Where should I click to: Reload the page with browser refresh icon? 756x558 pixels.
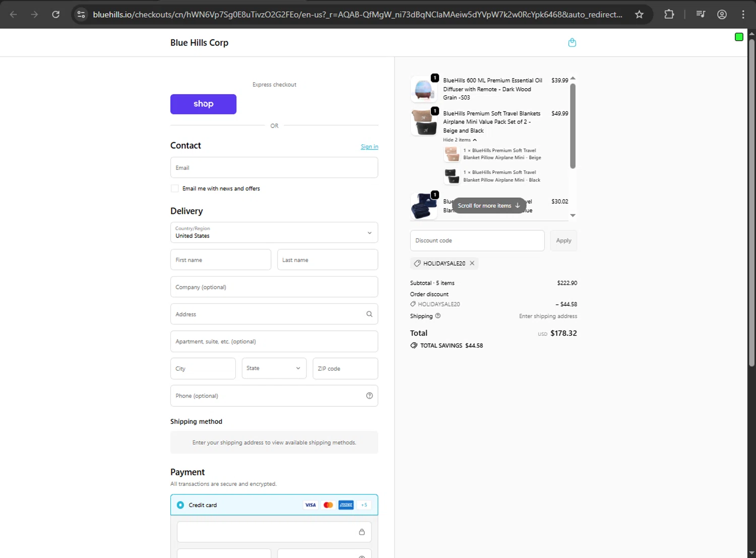56,15
